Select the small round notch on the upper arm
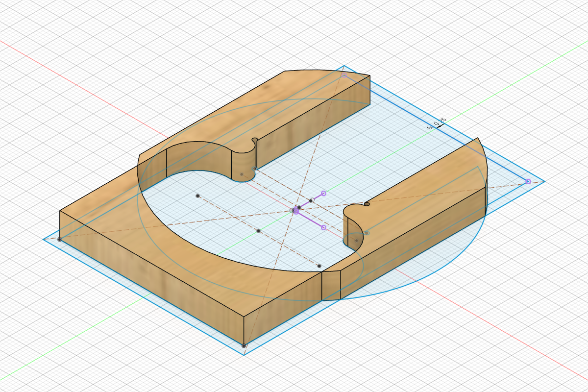The width and height of the screenshot is (588, 392). point(254,141)
